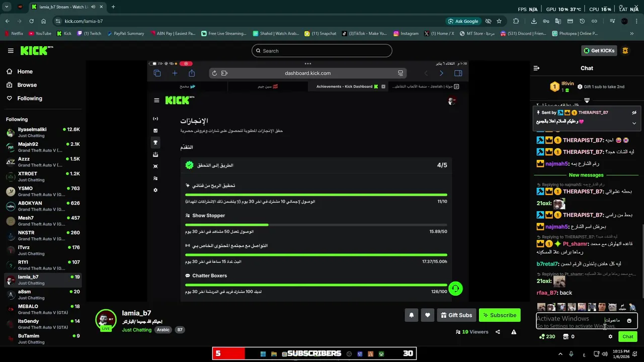The image size is (644, 362).
Task: Open the Kick sidebar hamburger menu
Action: pos(11,51)
